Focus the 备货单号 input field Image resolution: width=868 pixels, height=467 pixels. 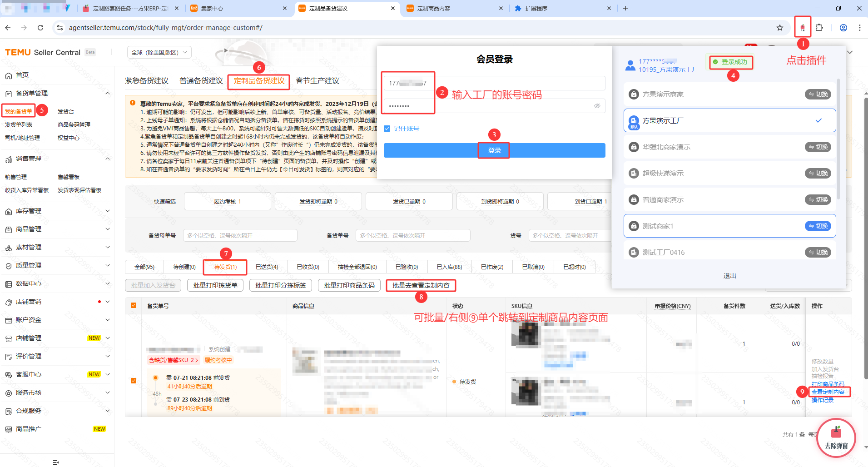[413, 235]
